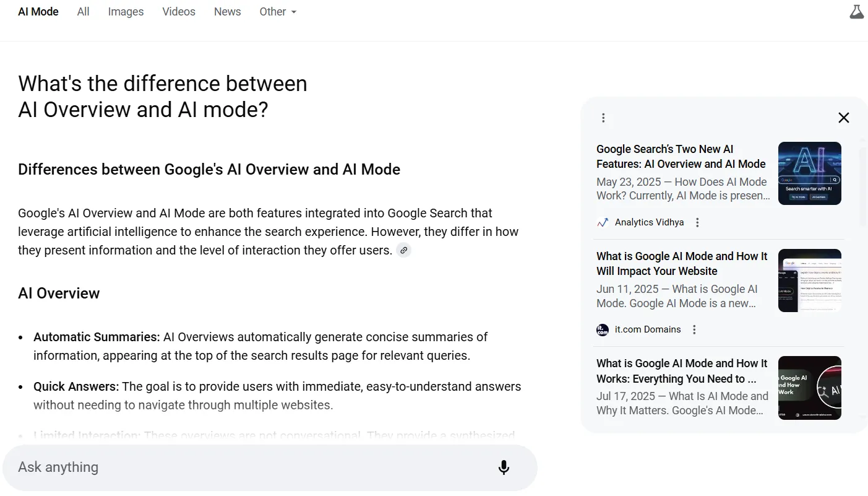Select the News tab
This screenshot has height=496, width=868.
click(x=227, y=11)
